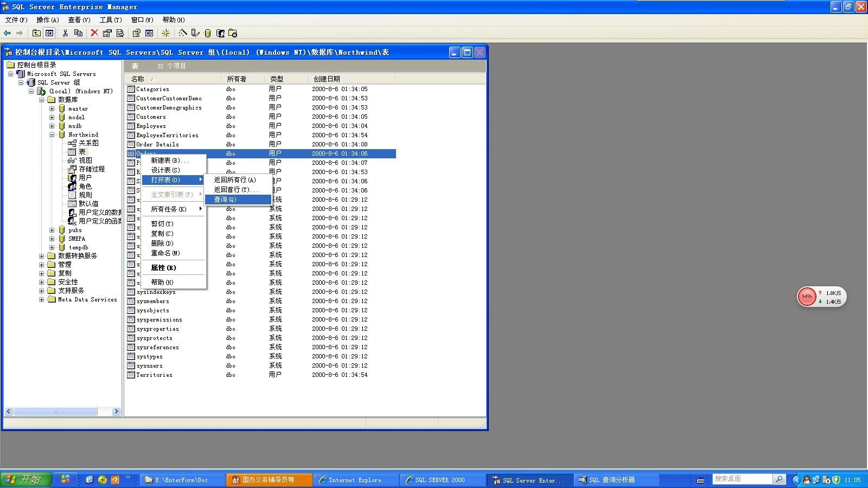Viewport: 868px width, 488px height.
Task: Click the Categories table icon
Action: pos(131,89)
